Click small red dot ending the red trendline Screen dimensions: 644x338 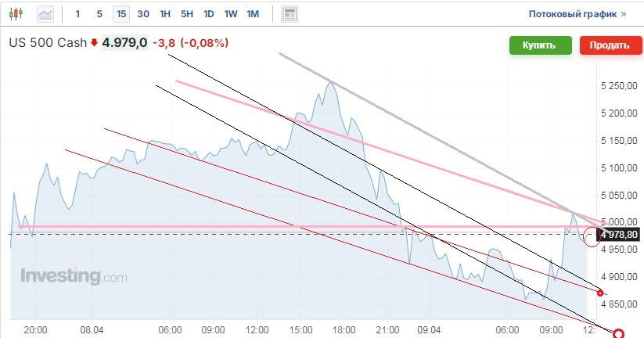click(600, 293)
